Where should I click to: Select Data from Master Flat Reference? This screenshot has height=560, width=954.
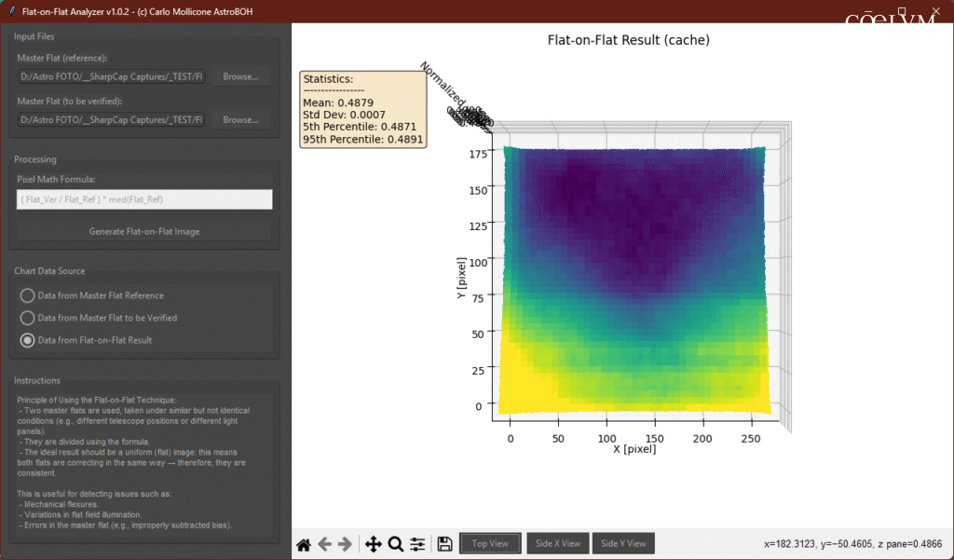pos(28,295)
